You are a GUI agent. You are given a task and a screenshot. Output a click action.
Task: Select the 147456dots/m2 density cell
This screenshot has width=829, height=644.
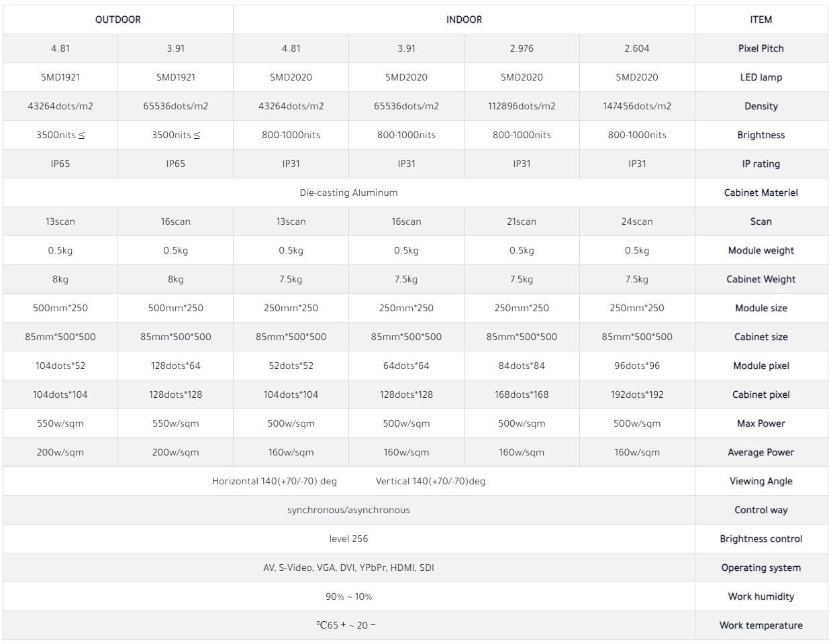637,106
